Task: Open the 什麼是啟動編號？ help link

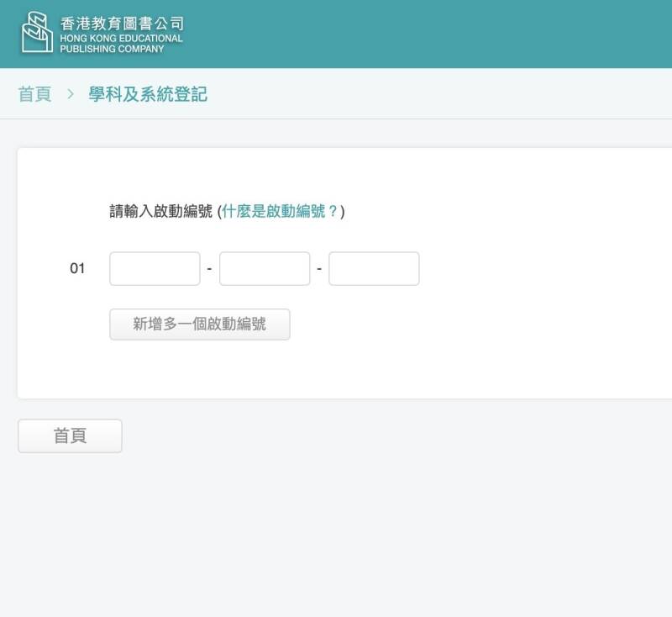Action: 281,211
